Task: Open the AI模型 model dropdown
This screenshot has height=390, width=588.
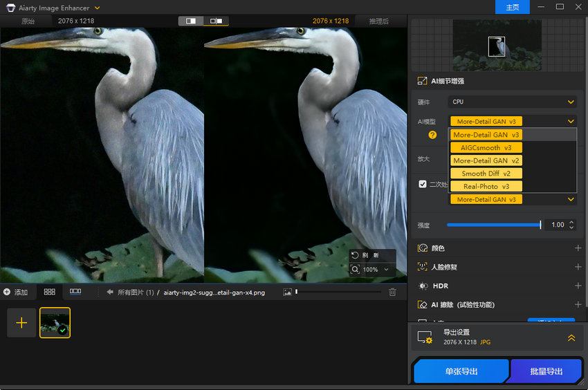Action: pyautogui.click(x=512, y=121)
